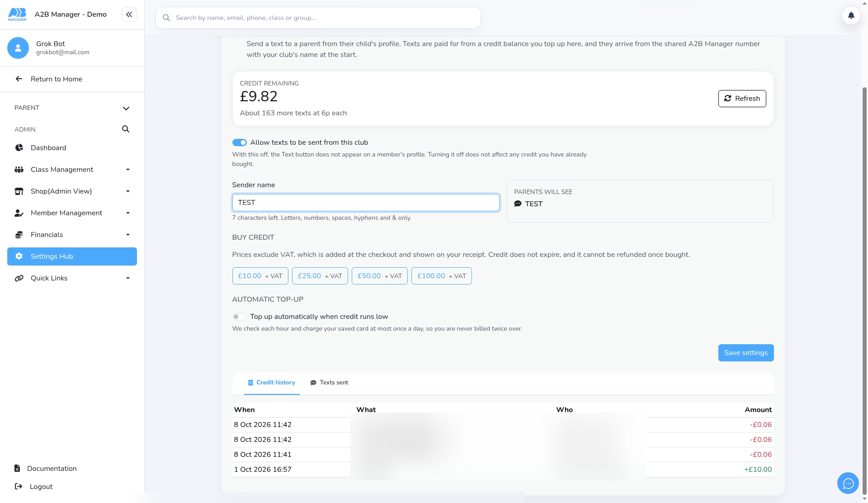The width and height of the screenshot is (868, 503).
Task: Click the Dashboard pie chart icon
Action: coord(19,148)
